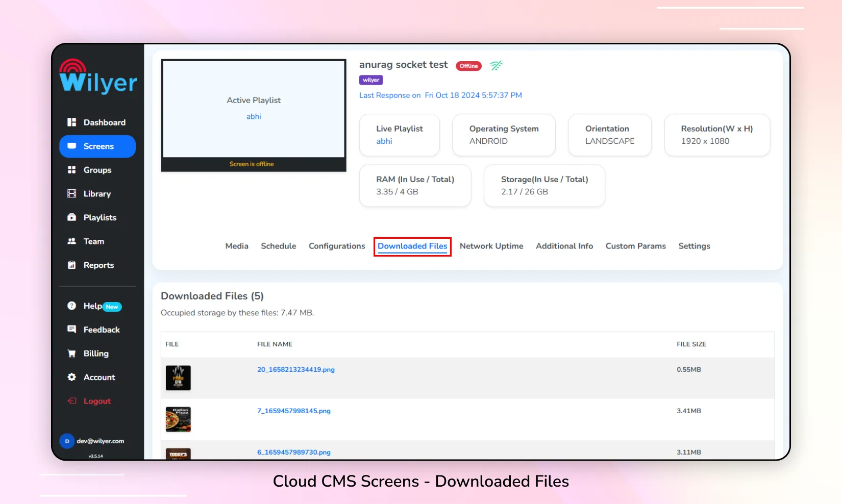The height and width of the screenshot is (504, 842).
Task: Click the RAM 3.35 / 4 GB card
Action: coord(415,186)
